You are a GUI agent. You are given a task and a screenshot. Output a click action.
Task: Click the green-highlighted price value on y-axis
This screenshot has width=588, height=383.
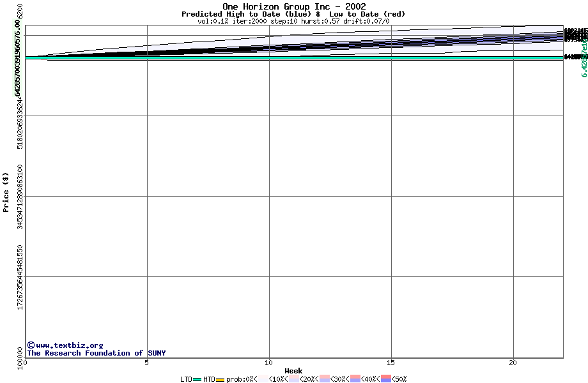click(x=17, y=58)
